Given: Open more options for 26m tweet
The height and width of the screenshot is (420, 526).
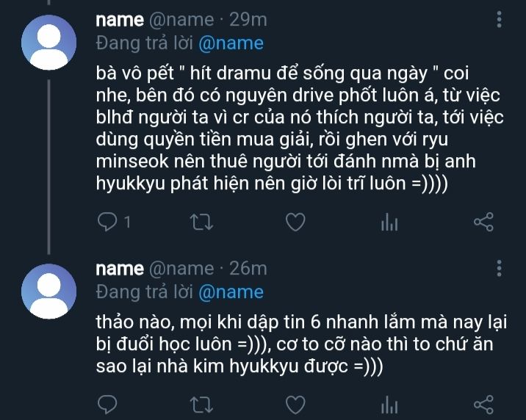Looking at the screenshot, I should tap(500, 268).
